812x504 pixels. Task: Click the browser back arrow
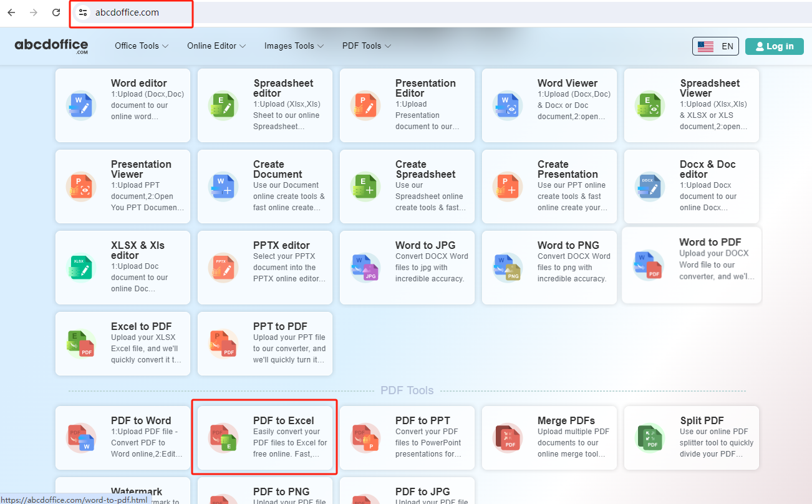pos(11,12)
